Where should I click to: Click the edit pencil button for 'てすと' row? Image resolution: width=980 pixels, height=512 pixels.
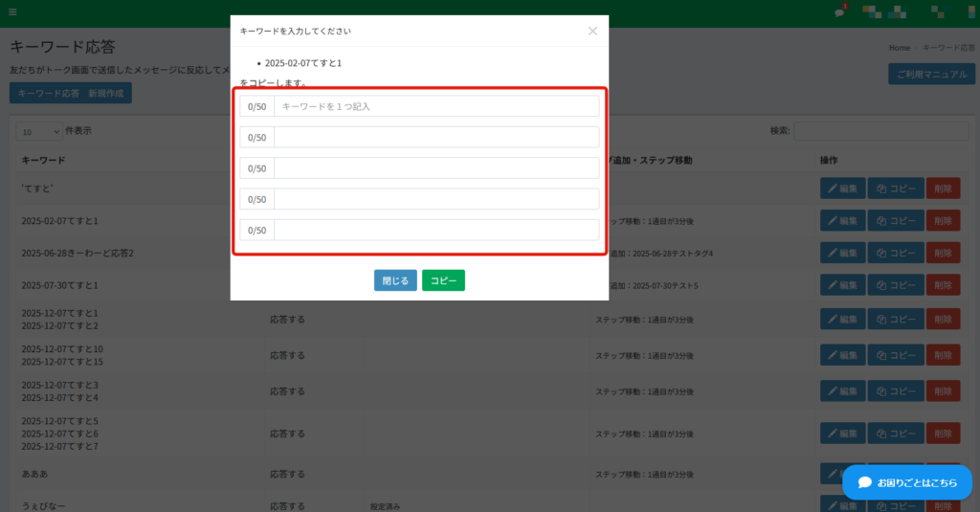click(x=842, y=189)
